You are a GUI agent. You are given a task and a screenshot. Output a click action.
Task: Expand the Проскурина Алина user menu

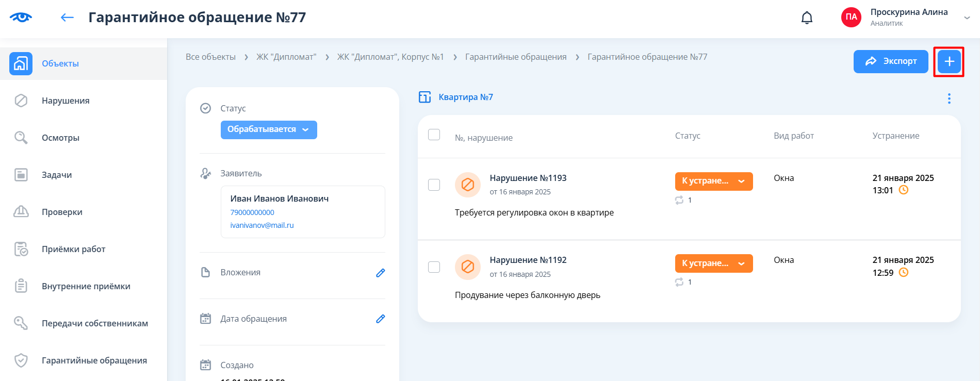click(x=966, y=18)
